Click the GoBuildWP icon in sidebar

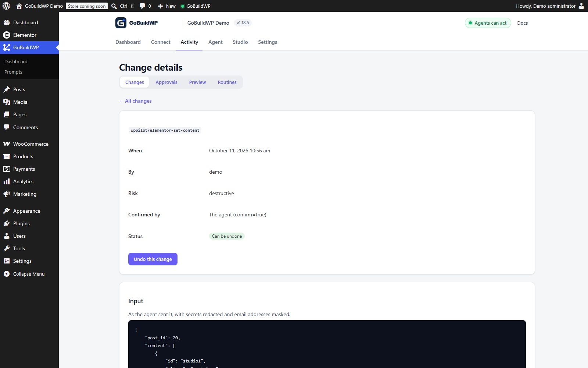pyautogui.click(x=7, y=47)
